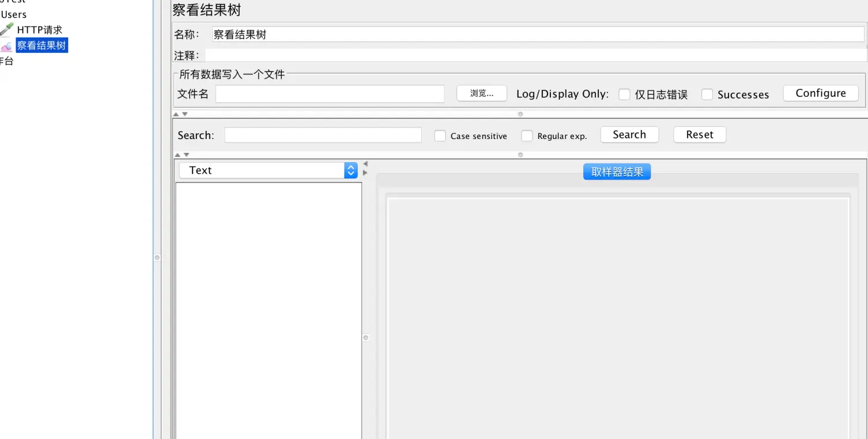Click the HTTP请求 sampler pipette icon
The width and height of the screenshot is (868, 439).
coord(6,30)
